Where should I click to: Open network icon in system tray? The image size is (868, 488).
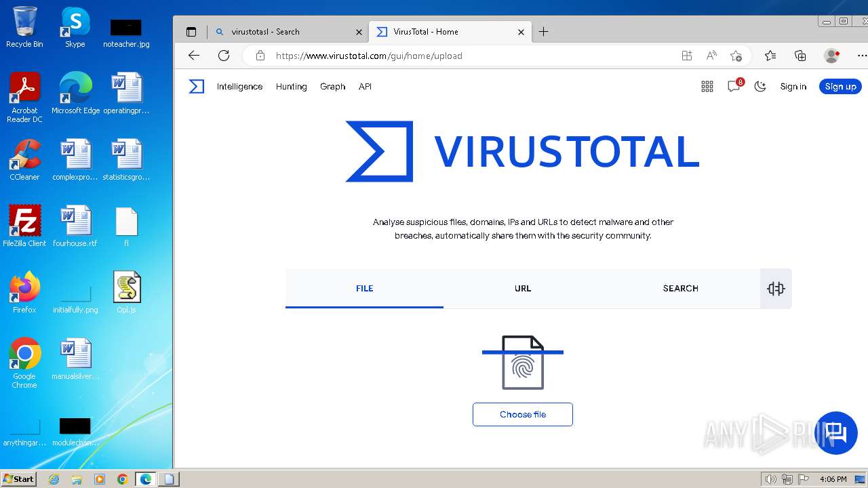click(787, 479)
